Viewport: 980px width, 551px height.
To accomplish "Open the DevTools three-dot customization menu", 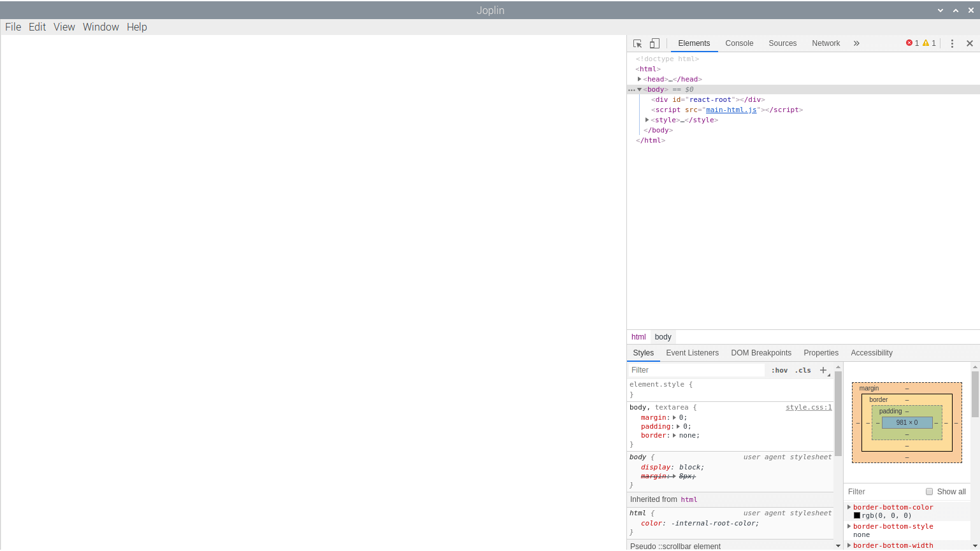I will pyautogui.click(x=952, y=43).
